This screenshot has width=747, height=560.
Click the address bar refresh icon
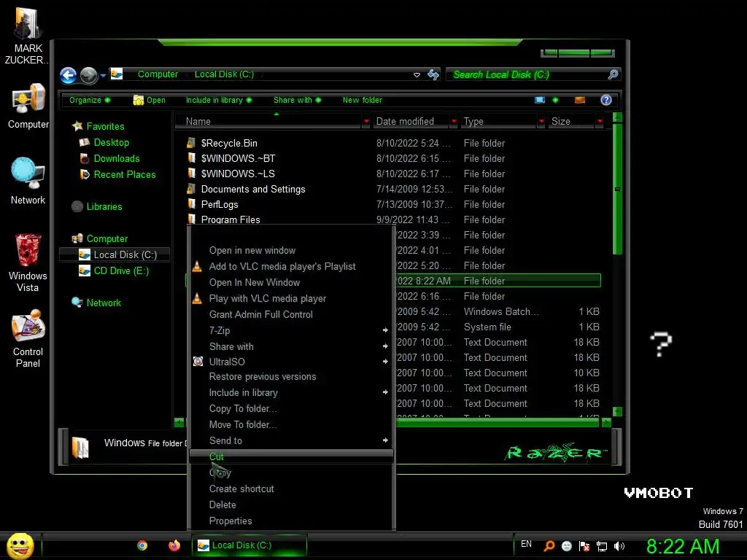point(433,75)
